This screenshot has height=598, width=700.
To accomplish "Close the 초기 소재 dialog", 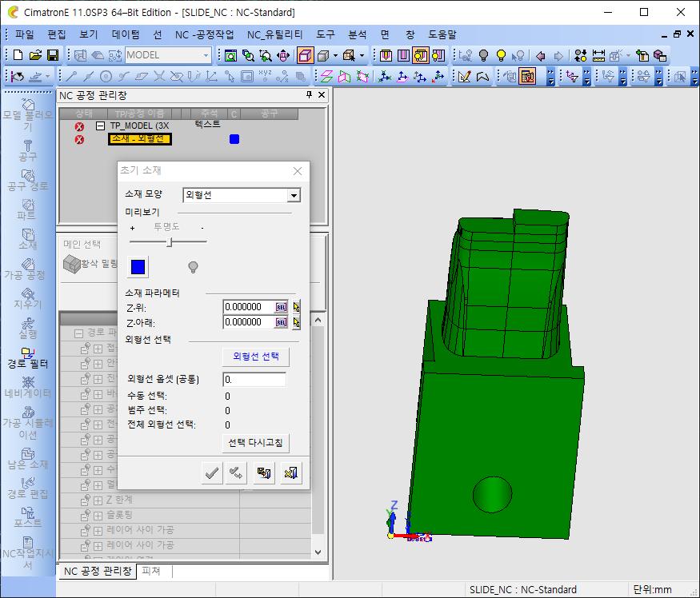I will 298,171.
